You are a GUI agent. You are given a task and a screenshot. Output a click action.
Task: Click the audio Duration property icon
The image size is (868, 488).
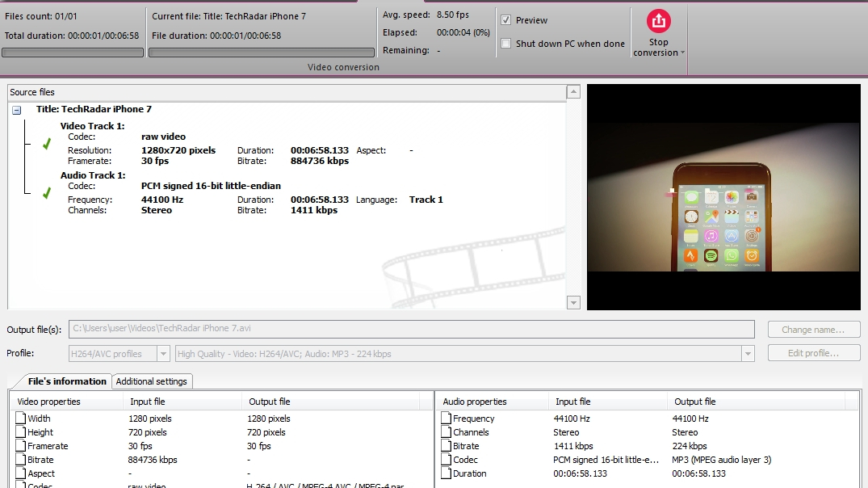[447, 473]
